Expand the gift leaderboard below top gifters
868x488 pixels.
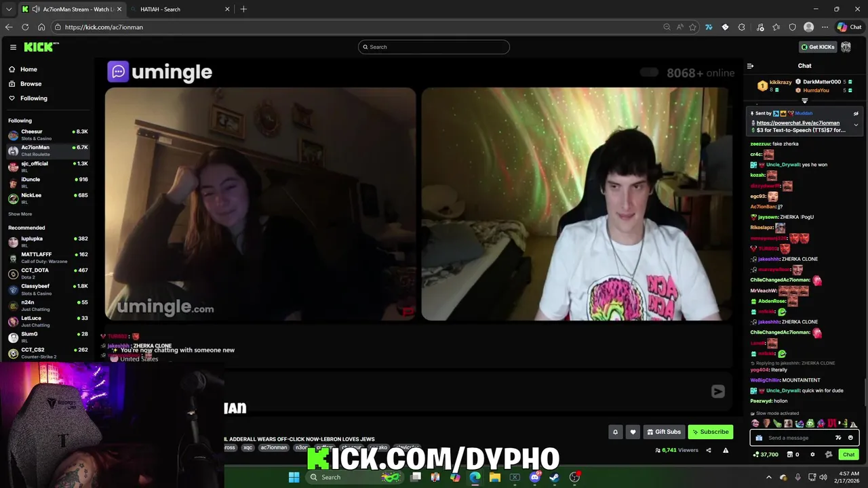click(x=805, y=100)
